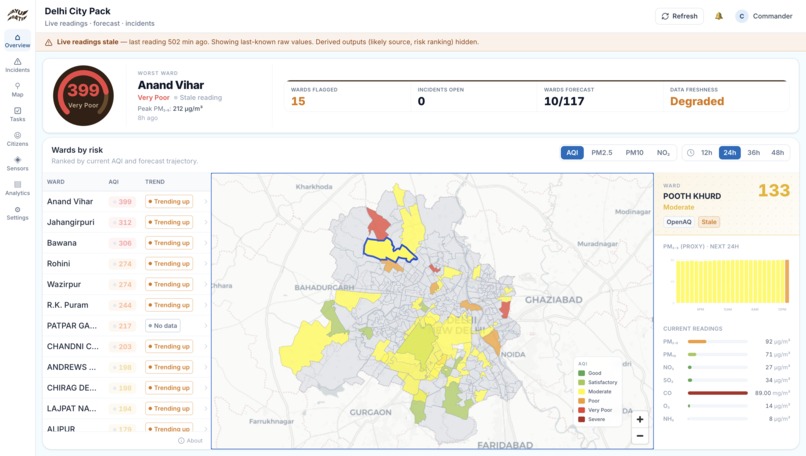Image resolution: width=806 pixels, height=456 pixels.
Task: Select the Jahangirpuri ward row
Action: tap(126, 222)
